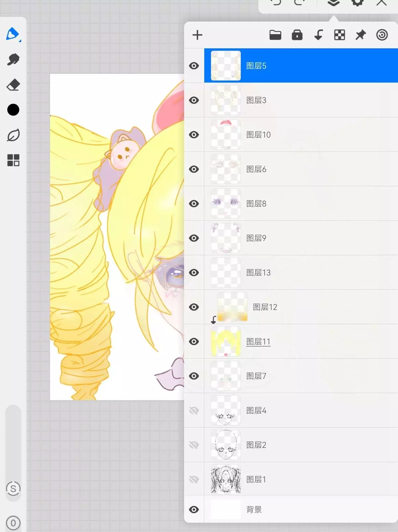Hide layer 图层3
Screen dimensions: 398x532
click(x=194, y=100)
